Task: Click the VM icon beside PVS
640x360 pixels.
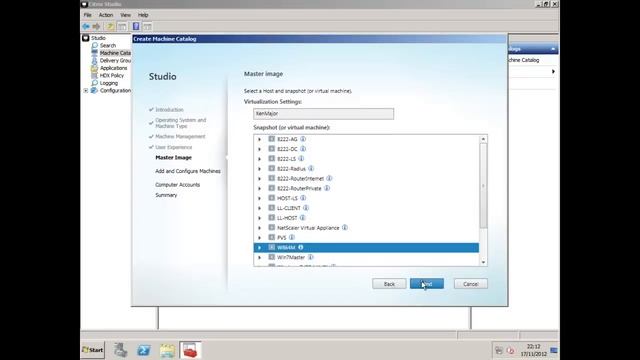Action: (271, 238)
